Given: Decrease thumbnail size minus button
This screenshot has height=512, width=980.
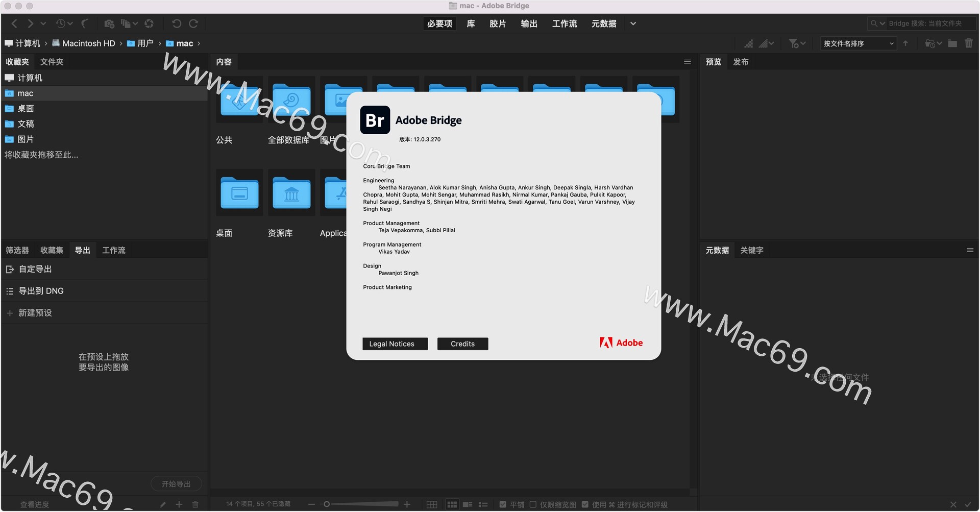Looking at the screenshot, I should point(311,504).
